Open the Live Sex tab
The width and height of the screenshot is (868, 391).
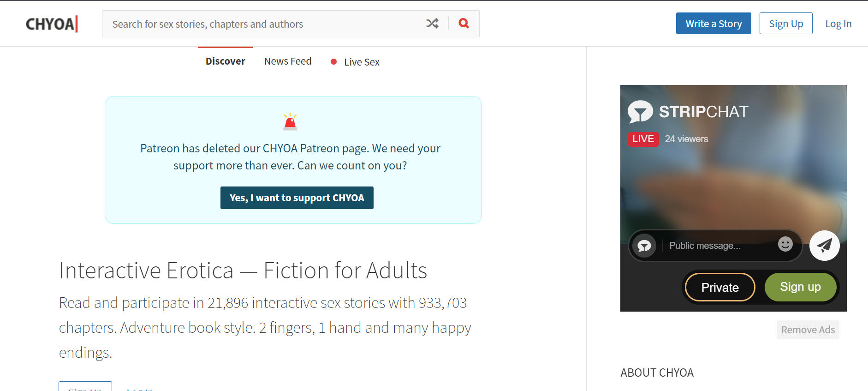point(355,62)
